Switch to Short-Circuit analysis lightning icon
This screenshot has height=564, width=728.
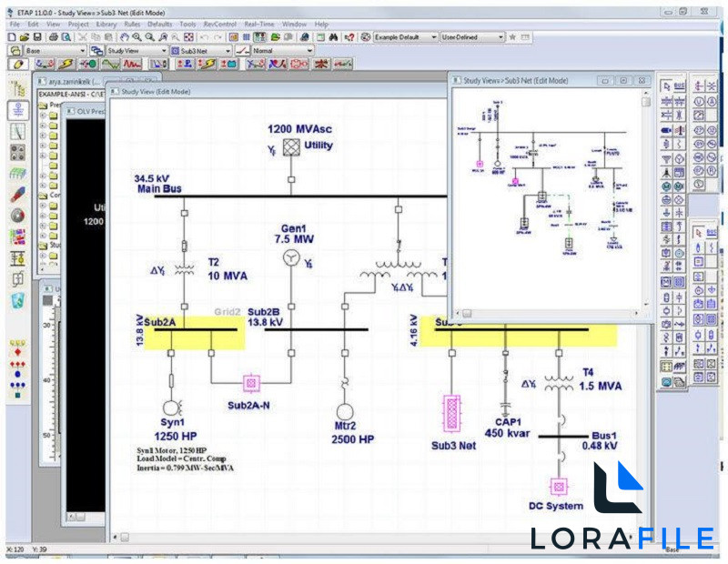point(66,64)
